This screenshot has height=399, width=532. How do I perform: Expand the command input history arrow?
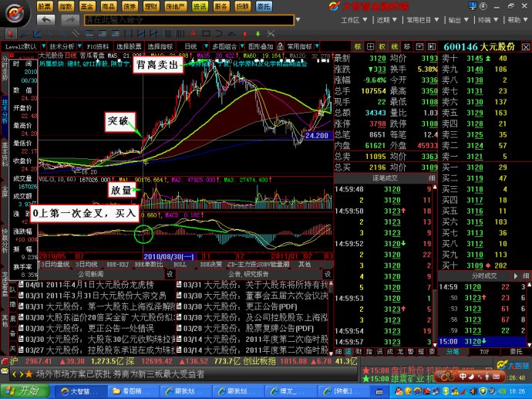(298, 20)
